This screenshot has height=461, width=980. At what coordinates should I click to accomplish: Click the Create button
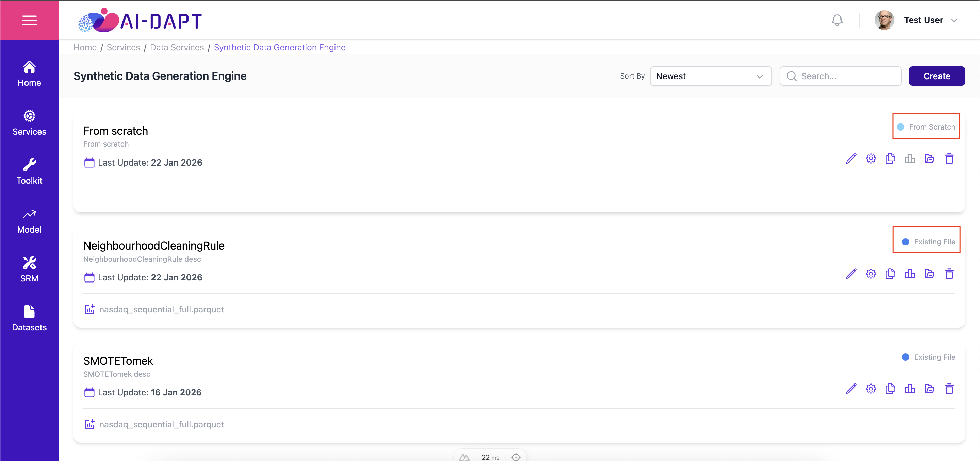tap(937, 76)
